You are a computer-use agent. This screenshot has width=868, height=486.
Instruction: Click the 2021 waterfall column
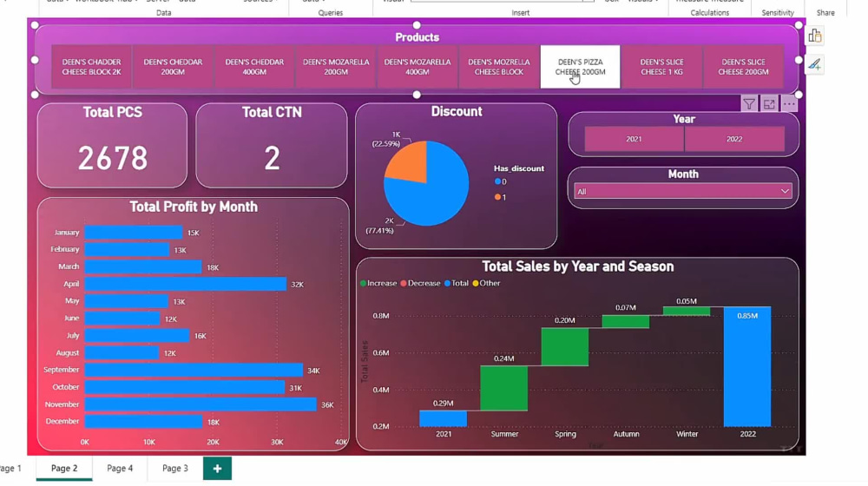(x=443, y=418)
